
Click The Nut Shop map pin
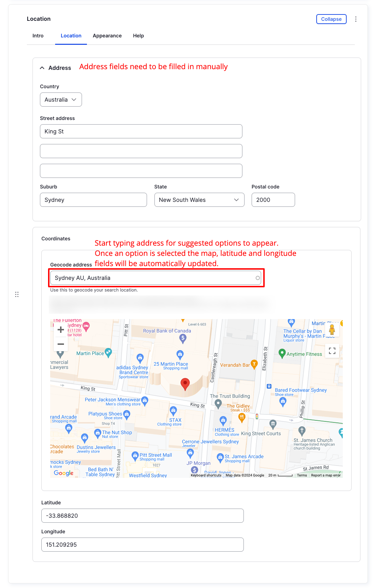click(x=98, y=434)
